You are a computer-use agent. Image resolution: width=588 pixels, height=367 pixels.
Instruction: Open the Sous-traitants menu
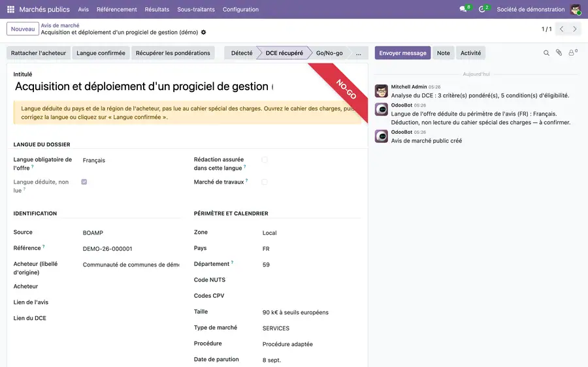[x=196, y=9]
